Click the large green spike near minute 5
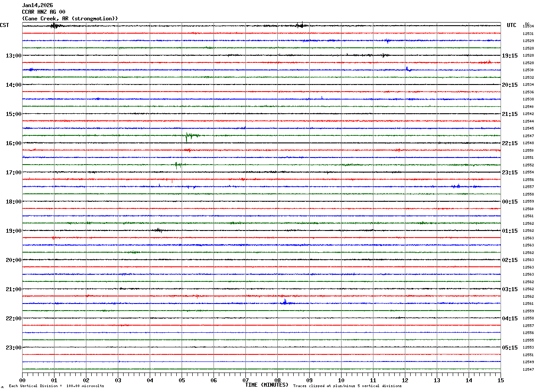 tap(187, 137)
